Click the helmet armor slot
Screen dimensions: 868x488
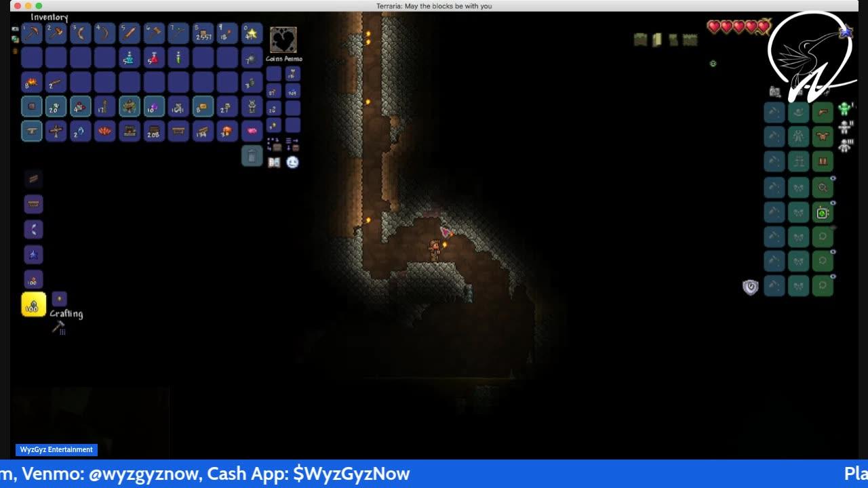point(823,112)
